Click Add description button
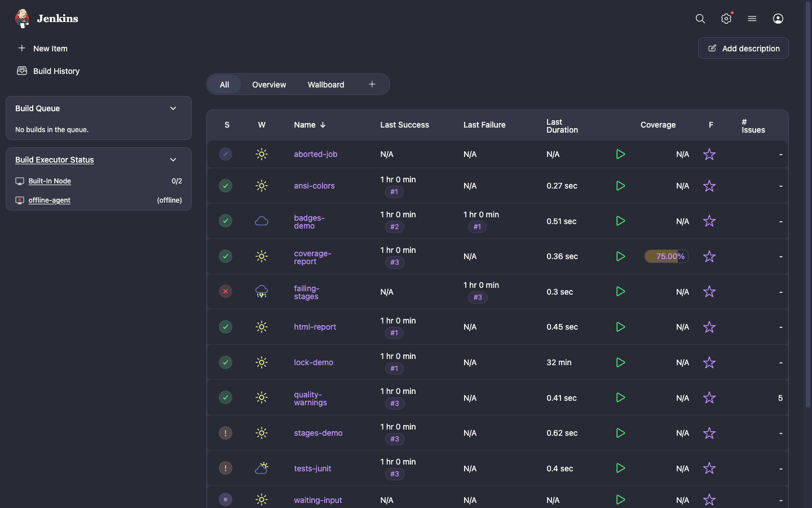The image size is (812, 508). point(743,48)
